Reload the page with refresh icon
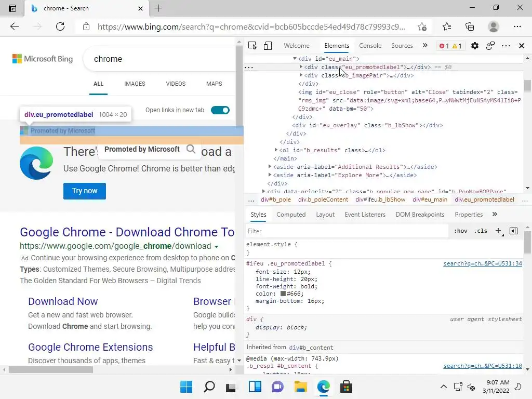 click(x=60, y=26)
